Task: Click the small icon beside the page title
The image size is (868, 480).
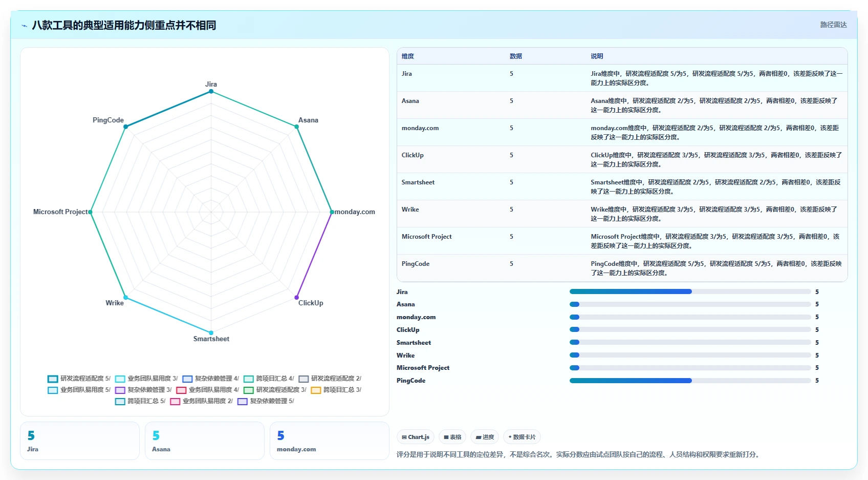Action: (24, 26)
